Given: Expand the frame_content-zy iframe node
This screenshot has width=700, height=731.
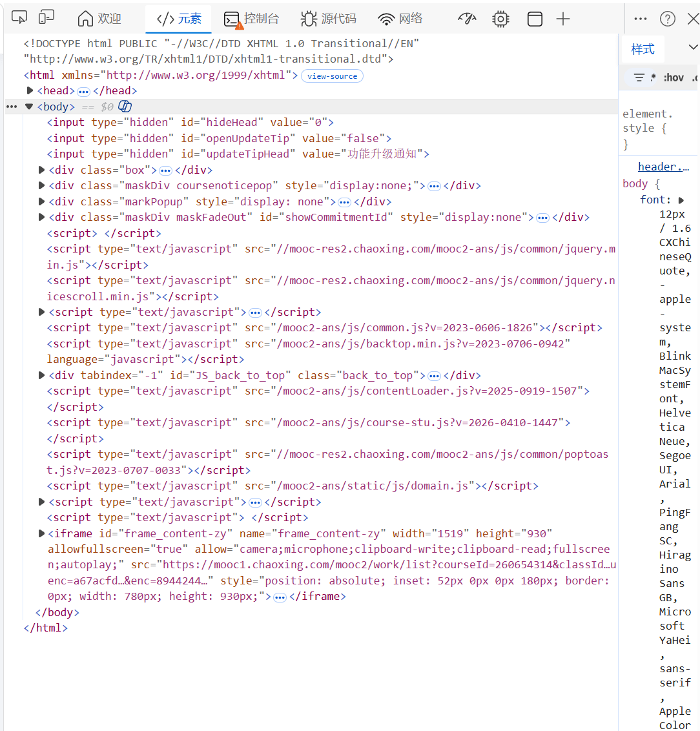Looking at the screenshot, I should pyautogui.click(x=41, y=533).
